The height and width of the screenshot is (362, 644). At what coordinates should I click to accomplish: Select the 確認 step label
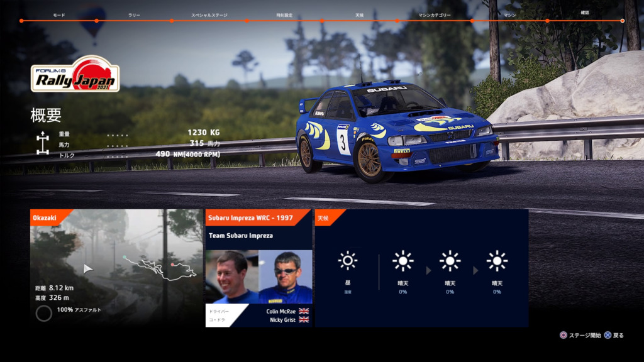585,13
